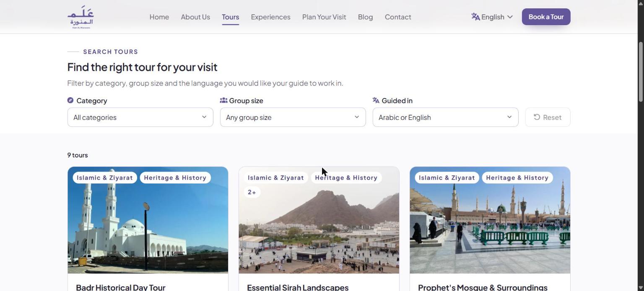The image size is (644, 291).
Task: Click the Alam Al Munawara logo
Action: pyautogui.click(x=80, y=17)
